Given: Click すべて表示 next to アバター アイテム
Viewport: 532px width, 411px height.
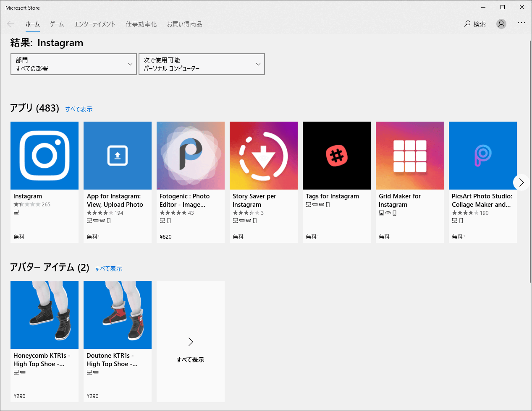Looking at the screenshot, I should (108, 268).
